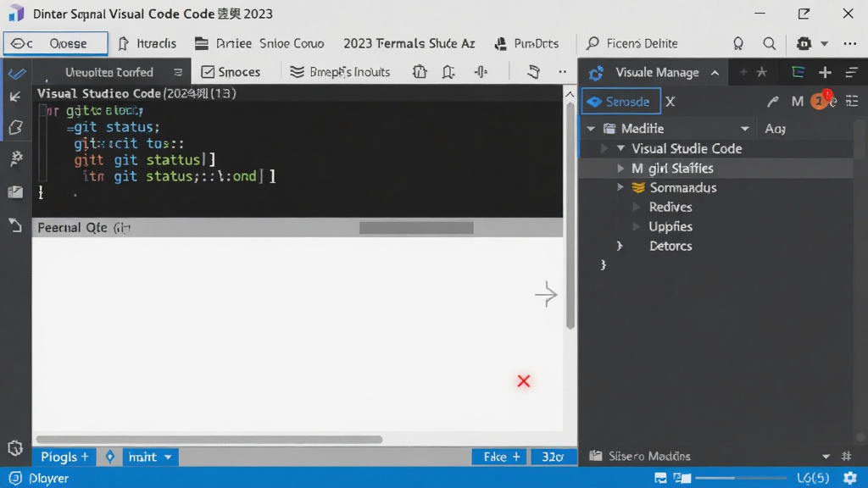Click the bookmark-shaped icon in the editor toolbar
Viewport: 868px width, 488px height.
click(448, 71)
